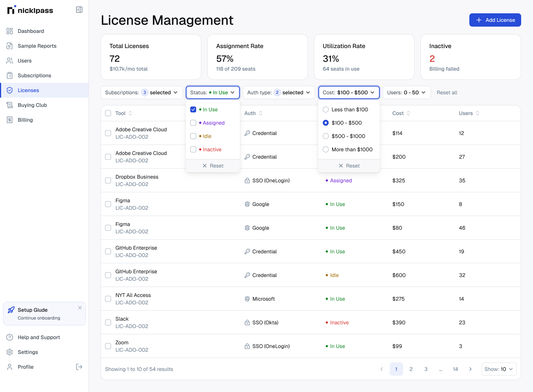The image size is (533, 392).
Task: Sort table by Users column icon
Action: pyautogui.click(x=477, y=113)
